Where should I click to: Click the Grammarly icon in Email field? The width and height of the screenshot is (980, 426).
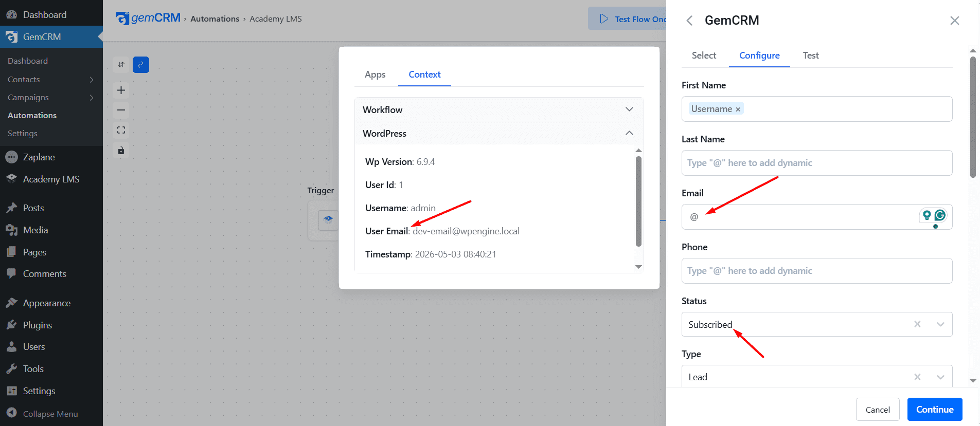(x=940, y=215)
